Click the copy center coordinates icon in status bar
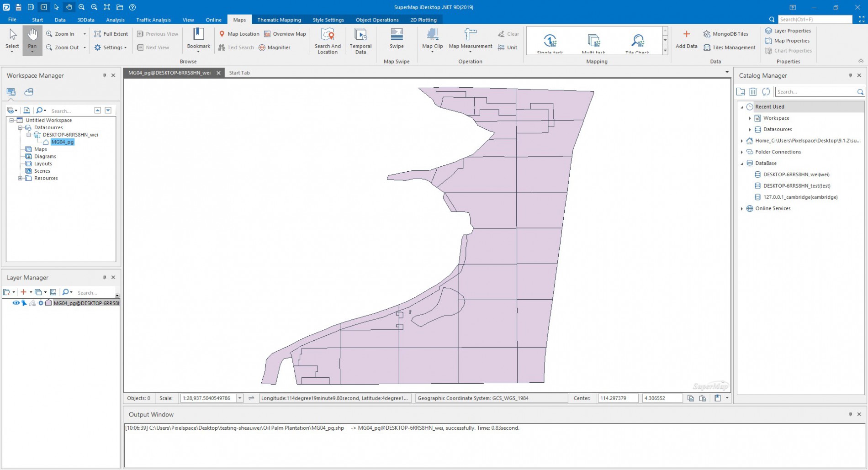Screen dimensions: 868x470 (x=691, y=398)
